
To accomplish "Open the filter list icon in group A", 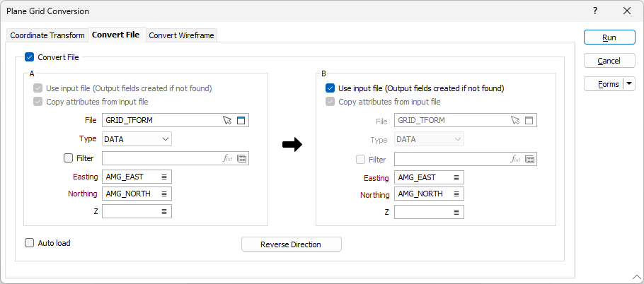I will 242,158.
